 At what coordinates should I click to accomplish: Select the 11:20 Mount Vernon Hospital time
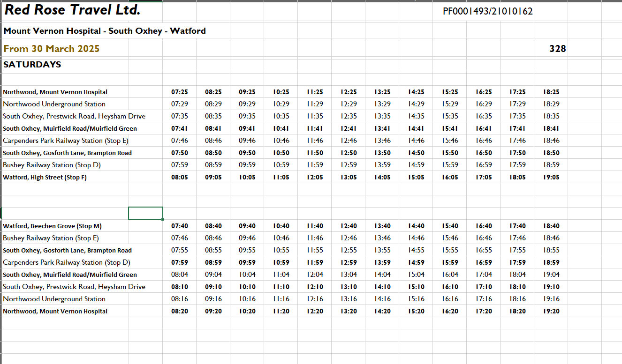[281, 311]
